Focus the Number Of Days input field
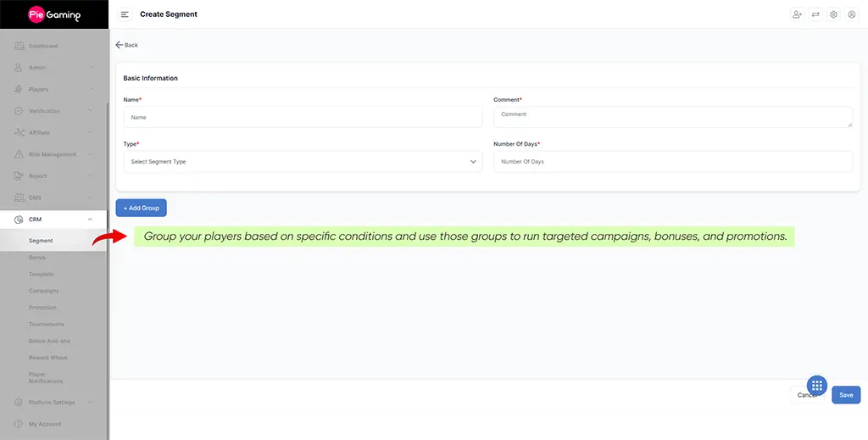The height and width of the screenshot is (440, 868). [673, 162]
